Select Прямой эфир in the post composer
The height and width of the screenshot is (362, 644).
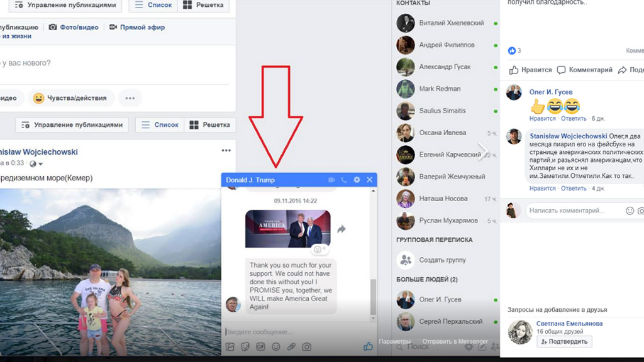click(136, 28)
